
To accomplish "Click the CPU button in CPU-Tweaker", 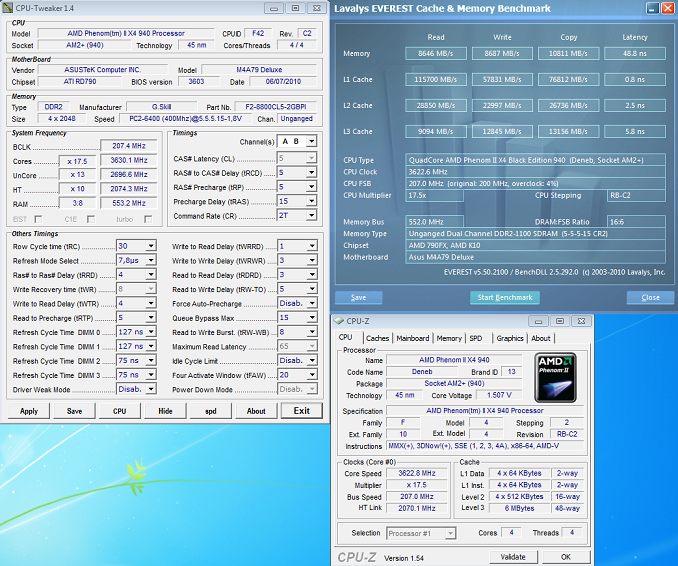I will [x=120, y=411].
